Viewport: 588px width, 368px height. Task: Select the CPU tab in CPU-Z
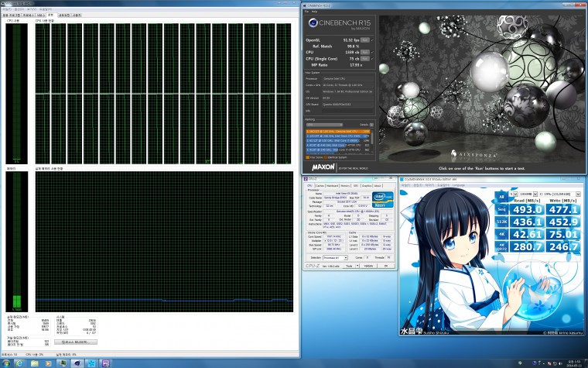(x=309, y=185)
